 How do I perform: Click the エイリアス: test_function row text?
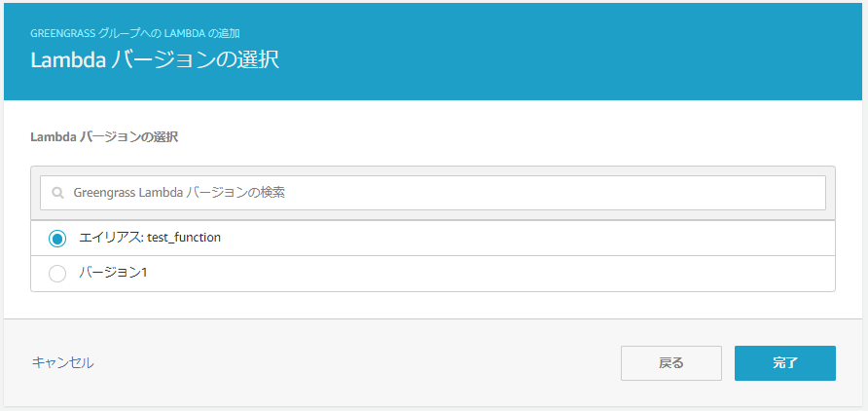click(x=150, y=238)
